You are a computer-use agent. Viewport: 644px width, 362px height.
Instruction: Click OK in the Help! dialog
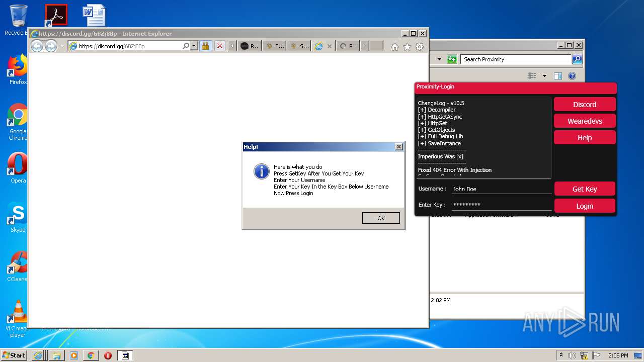(x=381, y=218)
